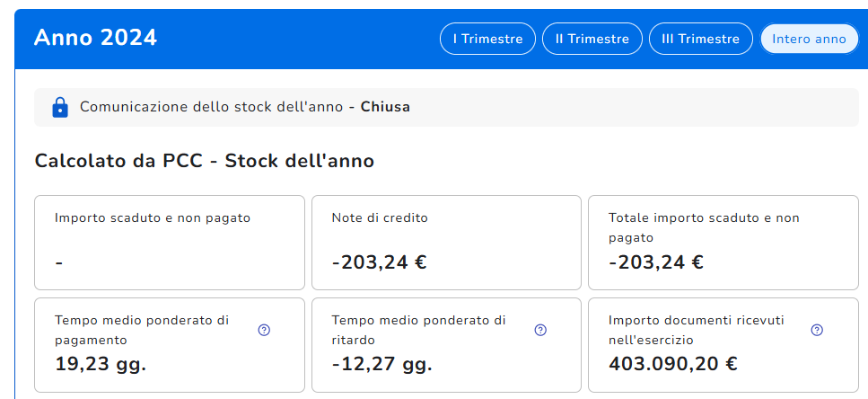Click the Anno 2024 header title

coord(95,38)
